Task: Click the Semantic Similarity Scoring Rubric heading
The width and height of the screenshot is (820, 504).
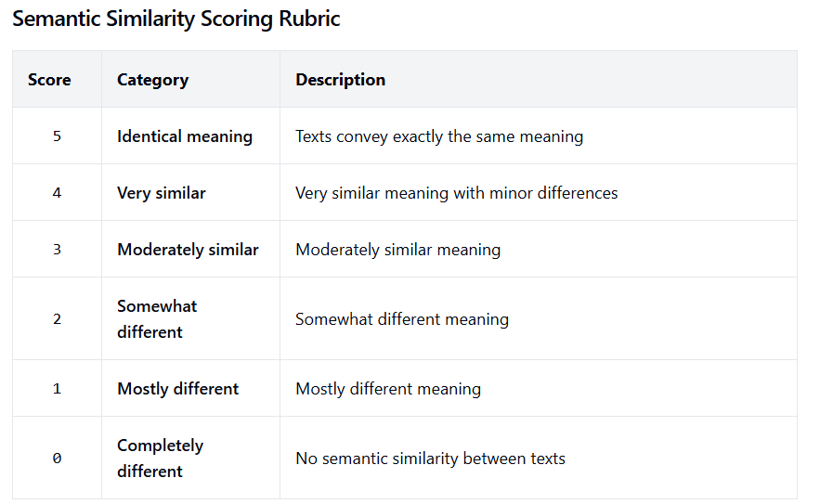Action: click(x=176, y=19)
